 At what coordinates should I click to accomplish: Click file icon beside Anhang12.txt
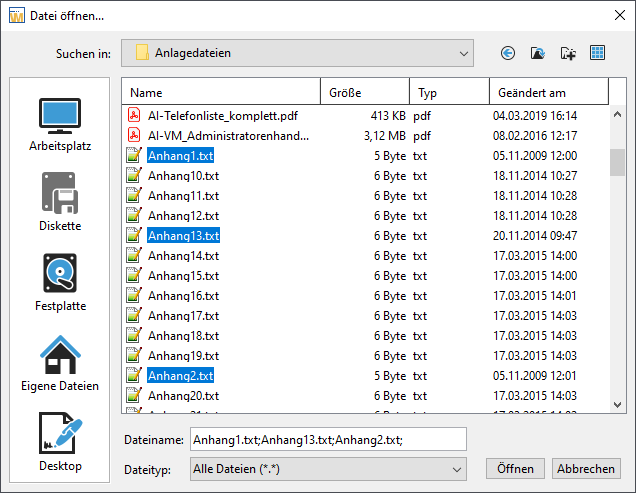pyautogui.click(x=134, y=215)
